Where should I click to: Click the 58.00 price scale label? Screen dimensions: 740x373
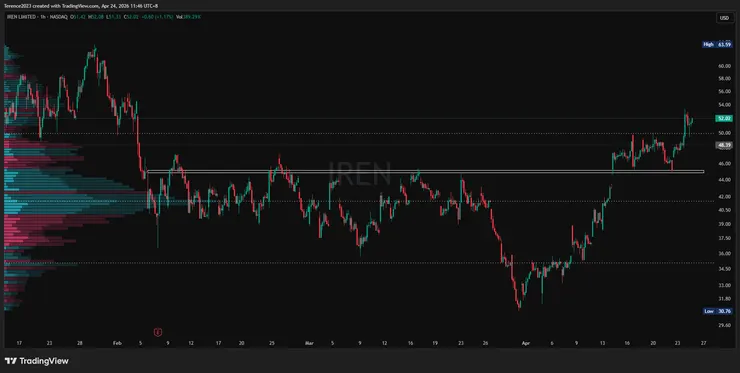[724, 78]
